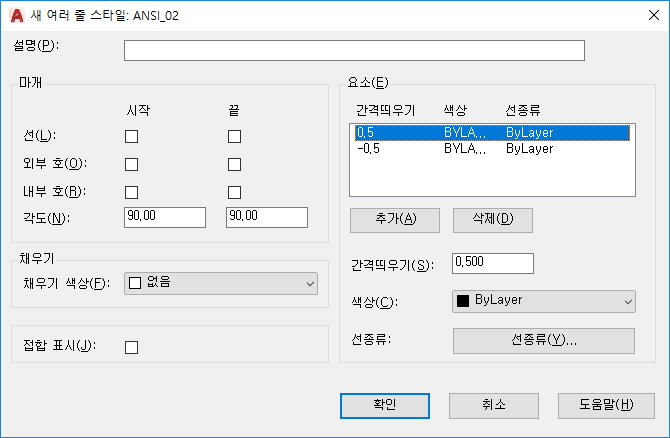Enable the end line cap checkbox (선)

click(234, 137)
